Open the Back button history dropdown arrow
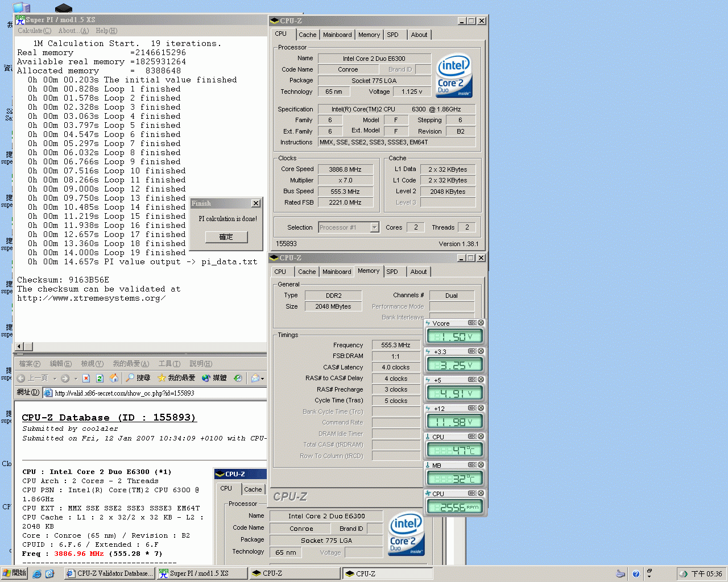 55,378
